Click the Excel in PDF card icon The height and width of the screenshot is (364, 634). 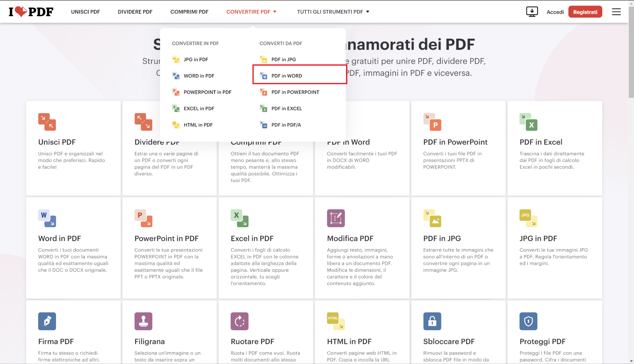click(240, 218)
